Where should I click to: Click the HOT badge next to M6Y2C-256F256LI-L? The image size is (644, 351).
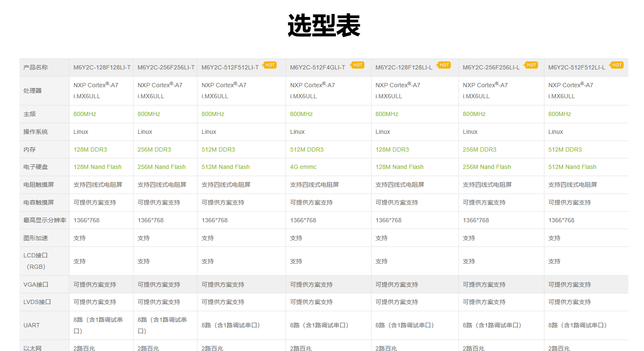[x=531, y=65]
